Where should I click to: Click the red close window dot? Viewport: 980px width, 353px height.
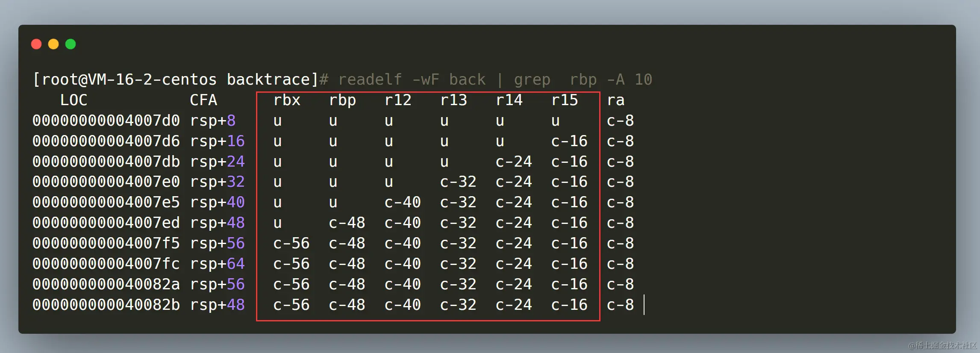click(x=36, y=44)
